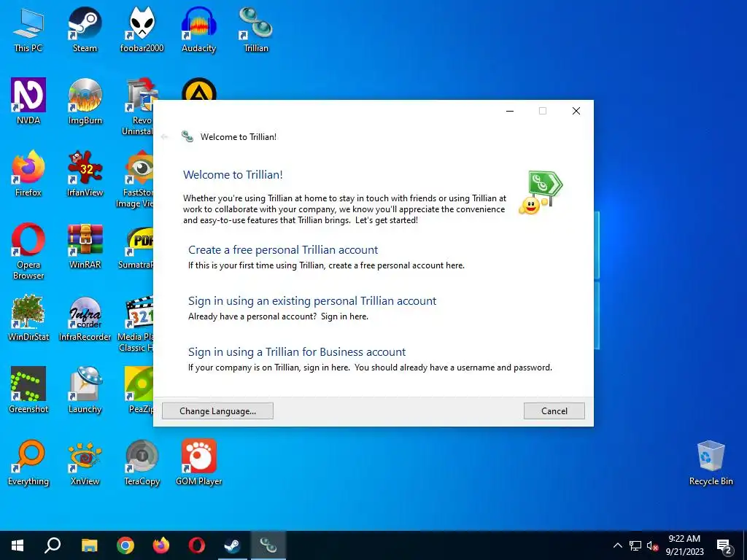Open the This PC desktop icon

point(28,29)
